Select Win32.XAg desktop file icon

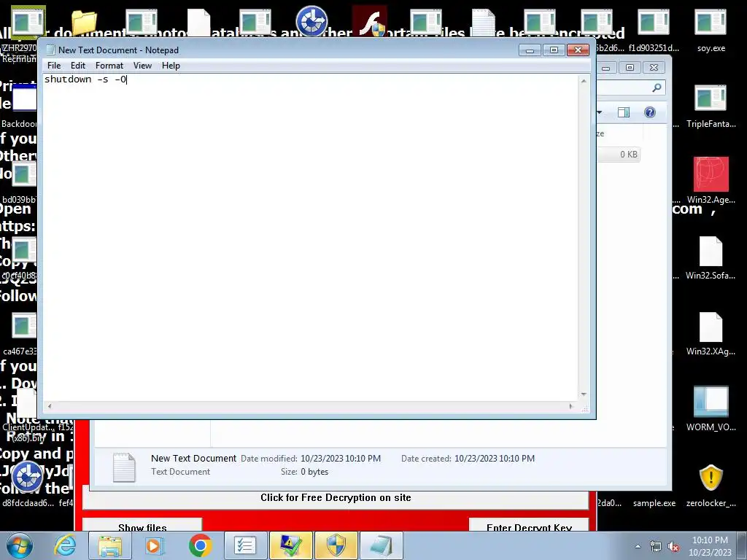pyautogui.click(x=711, y=333)
